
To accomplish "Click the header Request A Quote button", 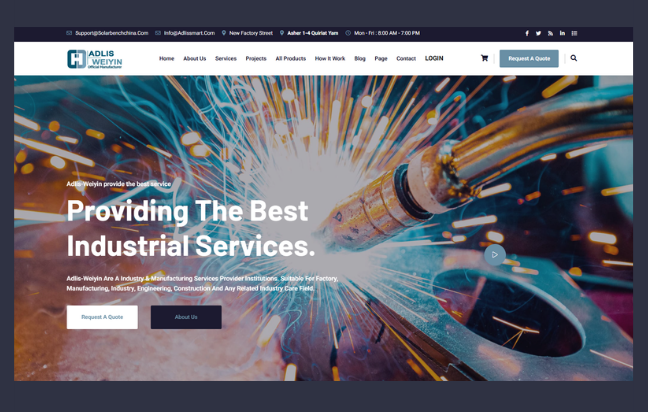I will click(529, 58).
